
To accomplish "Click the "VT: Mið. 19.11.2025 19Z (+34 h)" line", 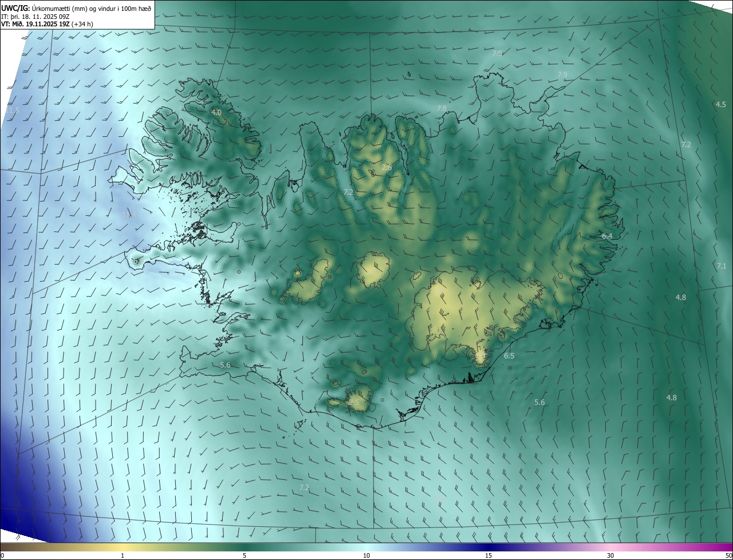I will [47, 24].
